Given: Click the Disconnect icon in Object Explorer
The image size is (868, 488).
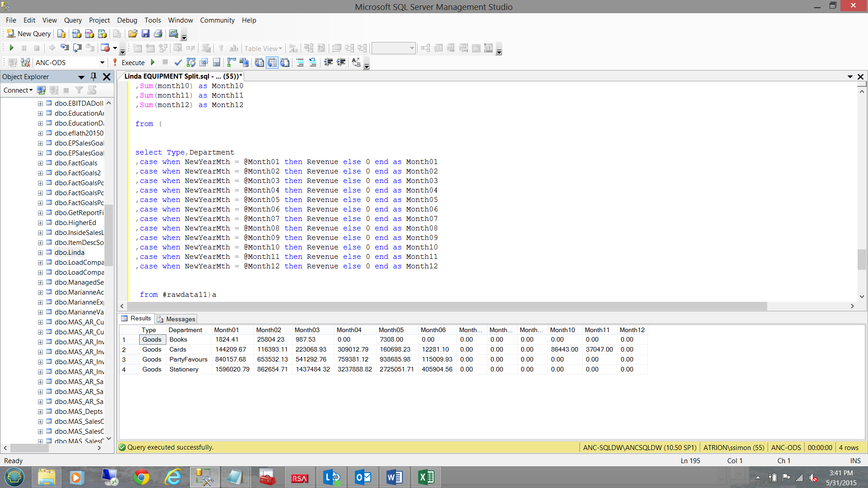Looking at the screenshot, I should point(54,90).
